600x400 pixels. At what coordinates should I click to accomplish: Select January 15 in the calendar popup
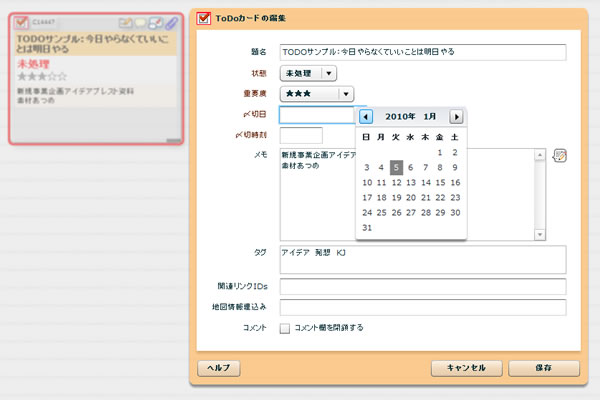click(x=440, y=183)
